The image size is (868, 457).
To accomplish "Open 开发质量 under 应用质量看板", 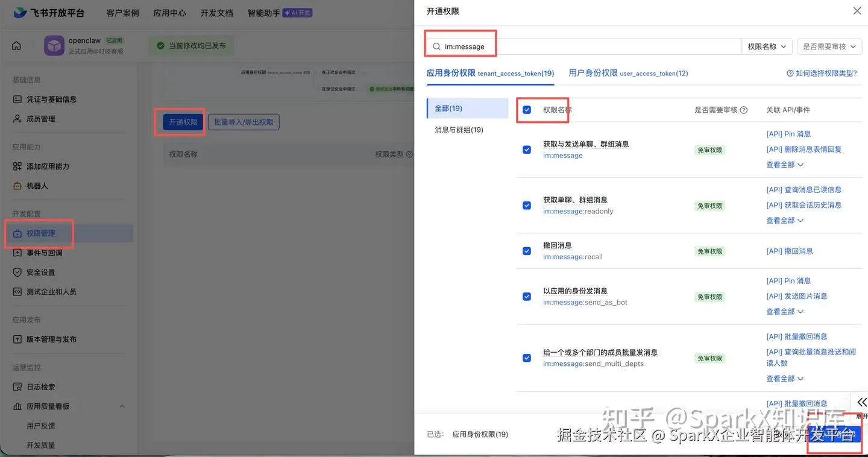I will click(x=40, y=445).
